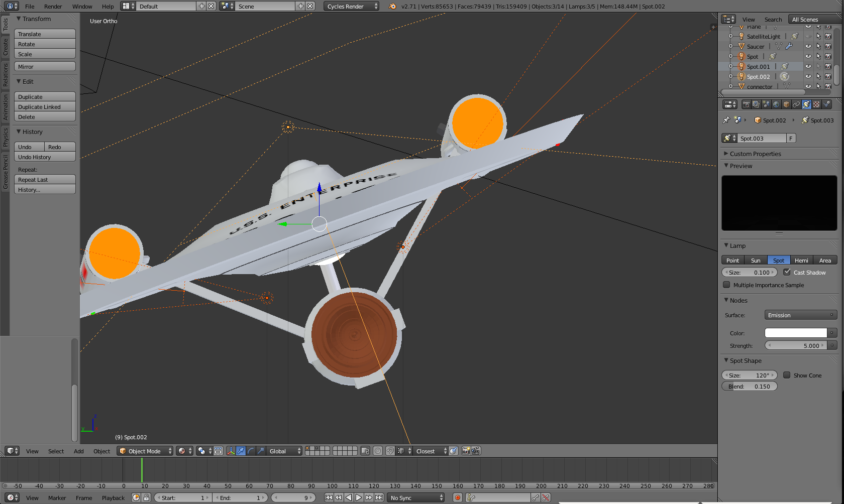Switch lamp type to Sun
Viewport: 844px width, 504px height.
click(x=756, y=260)
